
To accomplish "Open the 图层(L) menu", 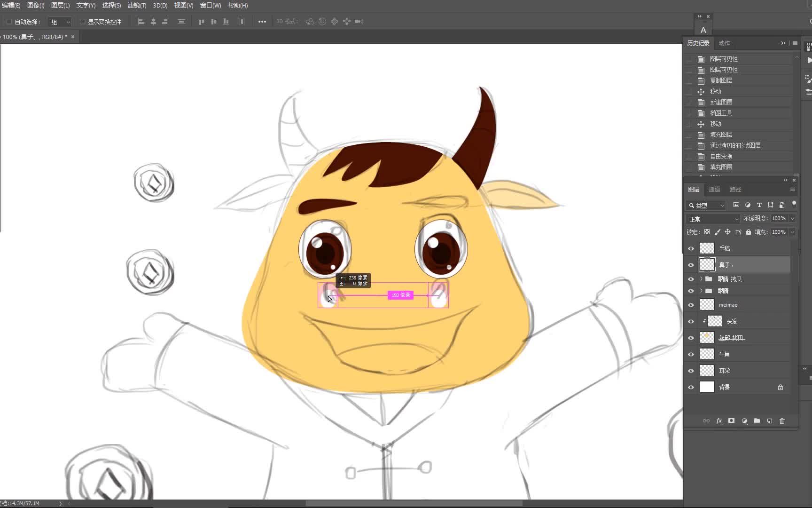I will [60, 5].
